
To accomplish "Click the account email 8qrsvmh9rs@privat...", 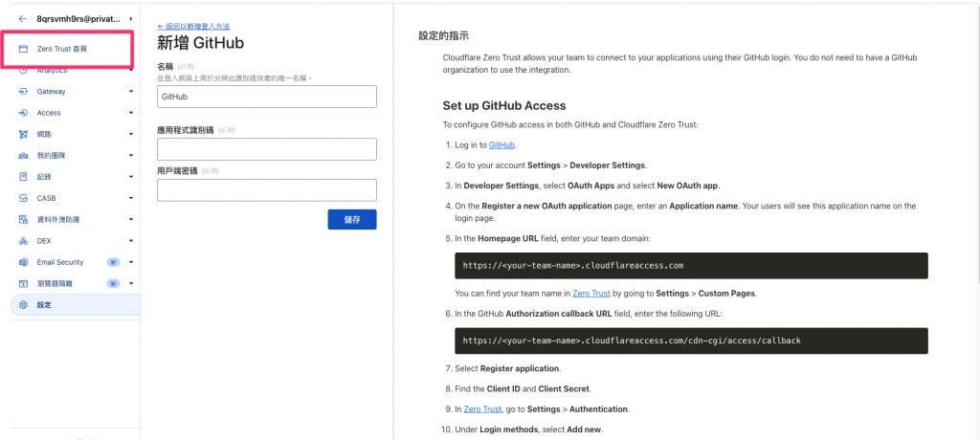I will tap(78, 19).
